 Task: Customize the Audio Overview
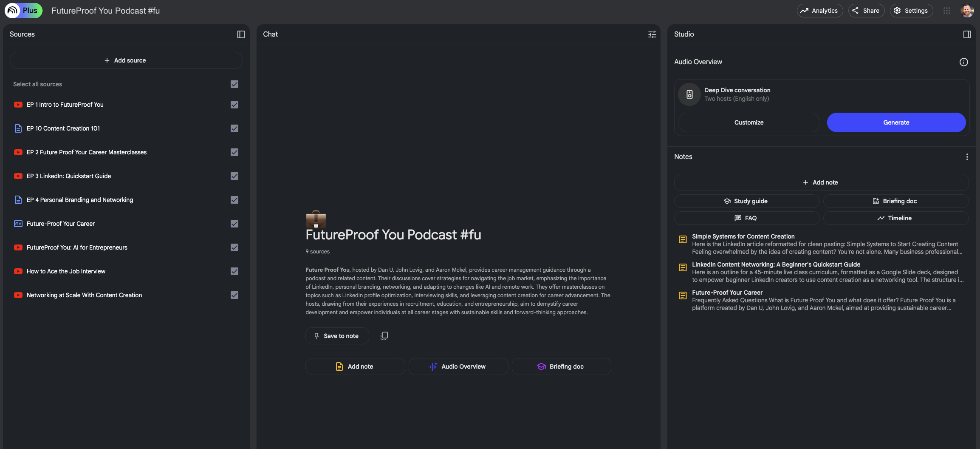[749, 122]
